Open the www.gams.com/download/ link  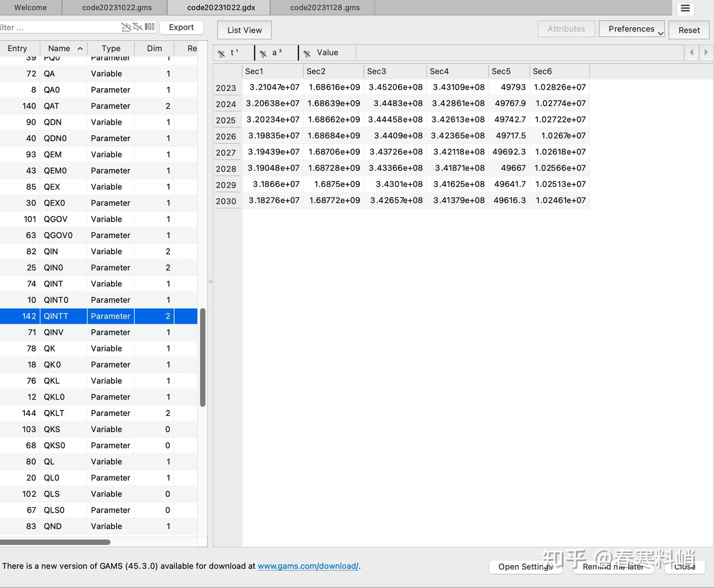coord(308,566)
